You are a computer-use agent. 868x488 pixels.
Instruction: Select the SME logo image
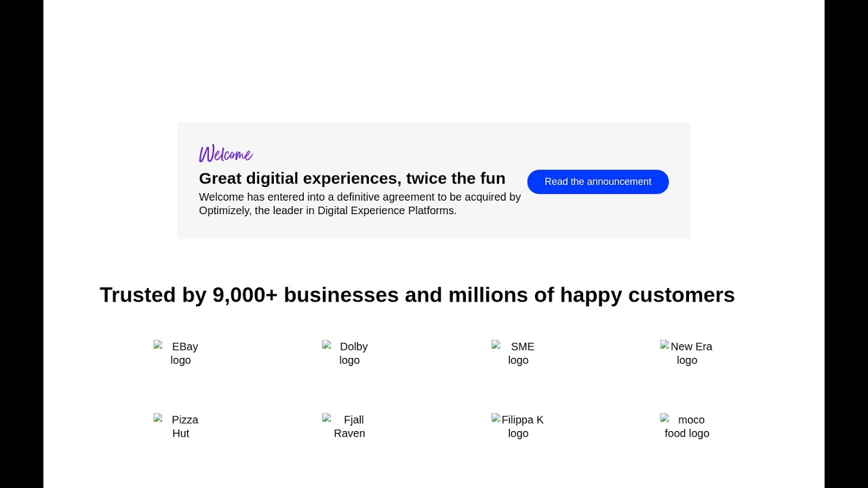tap(518, 353)
